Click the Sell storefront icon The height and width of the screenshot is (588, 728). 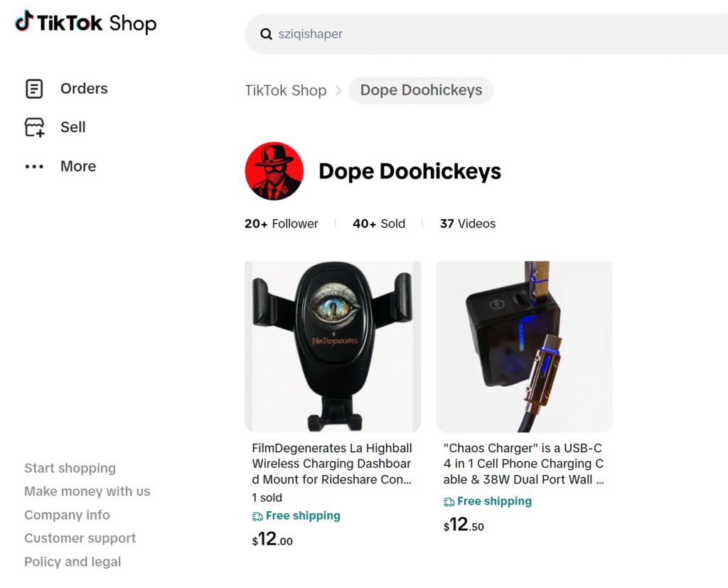[x=34, y=127]
